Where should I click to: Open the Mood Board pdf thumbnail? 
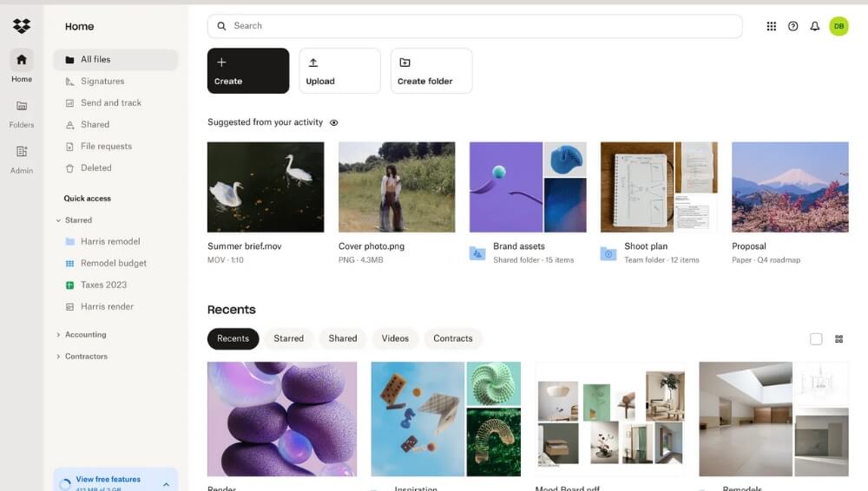[x=610, y=419]
